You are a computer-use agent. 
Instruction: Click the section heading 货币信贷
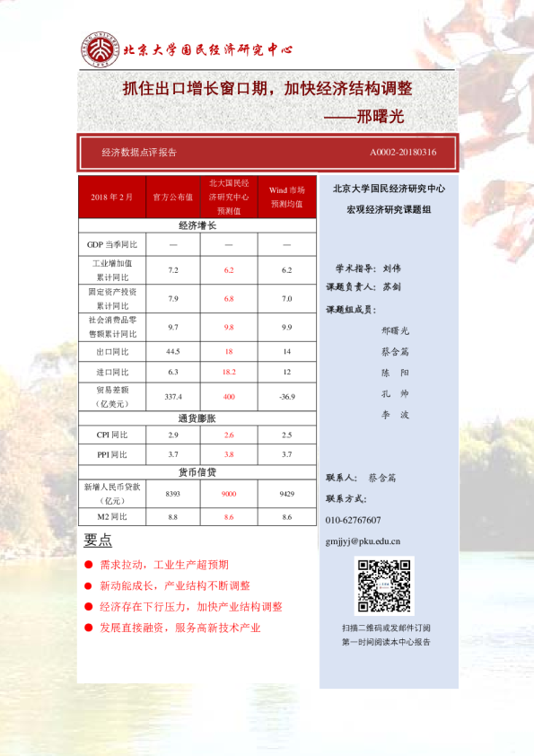(x=197, y=472)
